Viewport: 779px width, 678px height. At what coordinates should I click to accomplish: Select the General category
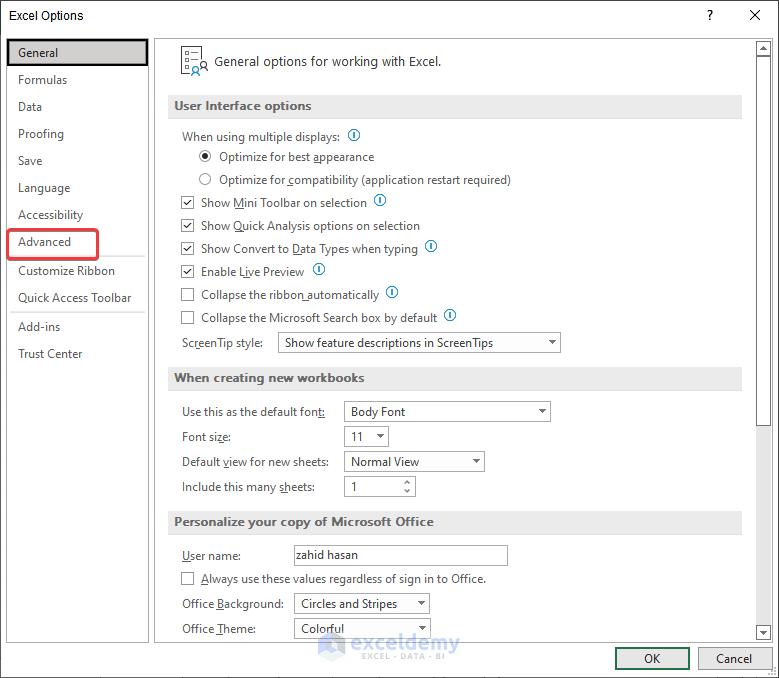click(78, 53)
